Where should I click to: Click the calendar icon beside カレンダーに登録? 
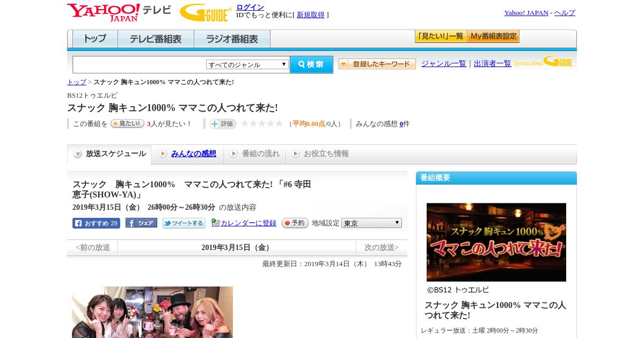(x=215, y=223)
